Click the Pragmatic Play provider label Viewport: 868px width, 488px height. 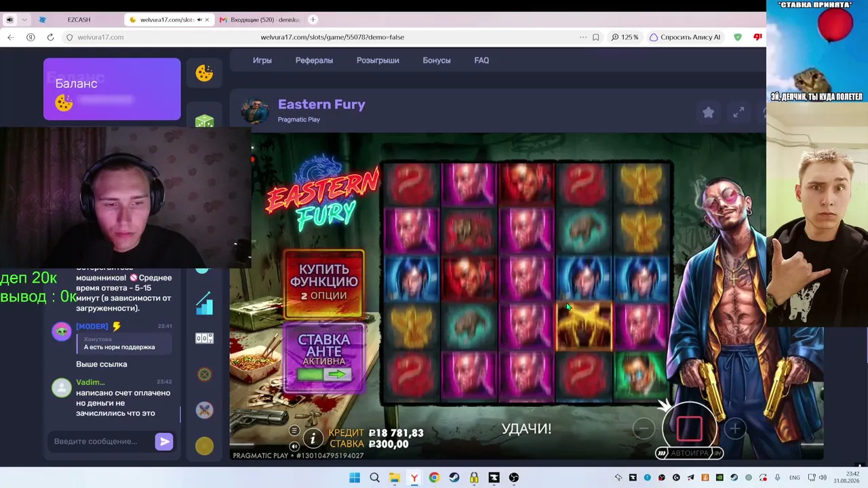click(298, 120)
